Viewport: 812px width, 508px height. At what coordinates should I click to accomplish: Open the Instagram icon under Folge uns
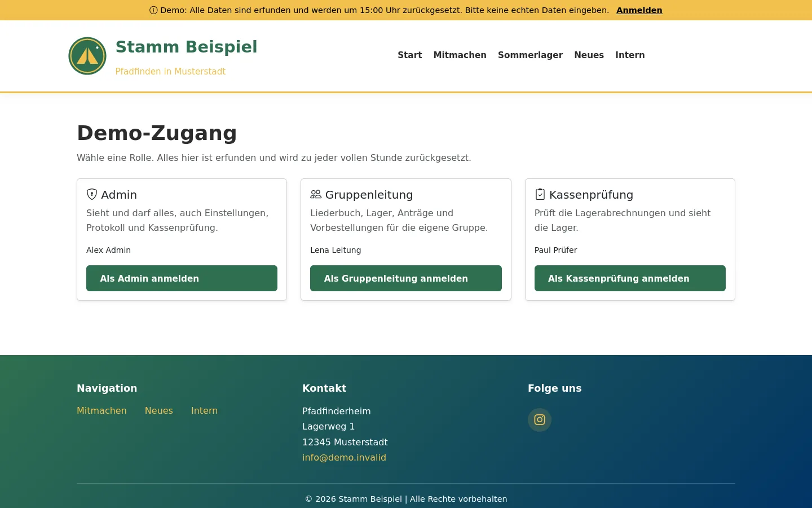point(540,420)
